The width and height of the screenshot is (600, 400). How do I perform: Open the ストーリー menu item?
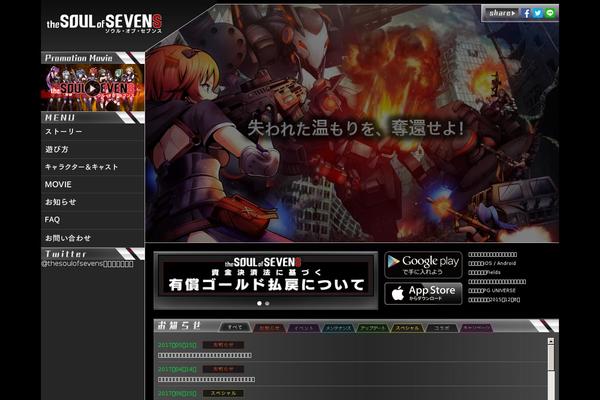coord(93,132)
